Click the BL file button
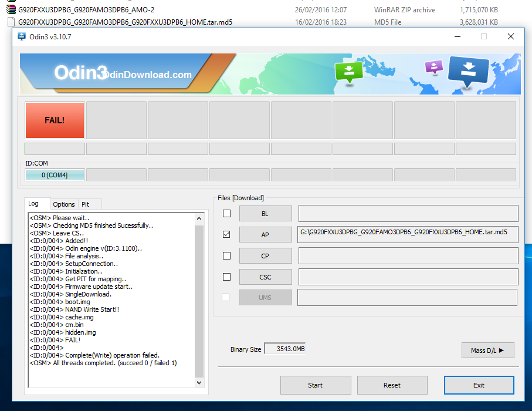Screen dimensions: 532x411 pyautogui.click(x=265, y=214)
